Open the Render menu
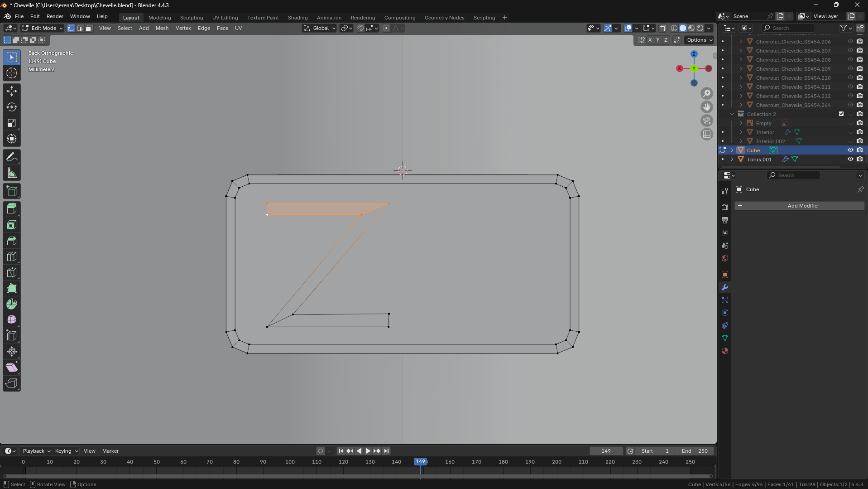 (x=55, y=16)
